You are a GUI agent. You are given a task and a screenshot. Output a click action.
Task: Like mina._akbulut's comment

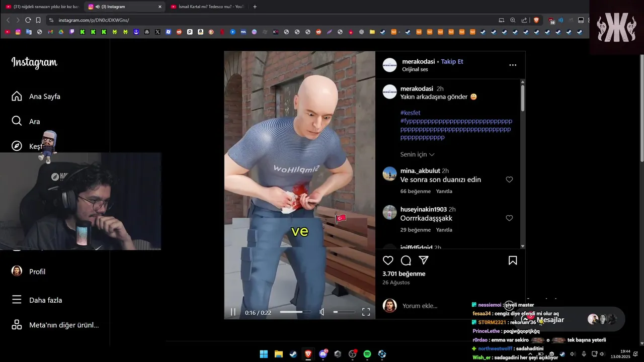tap(509, 179)
